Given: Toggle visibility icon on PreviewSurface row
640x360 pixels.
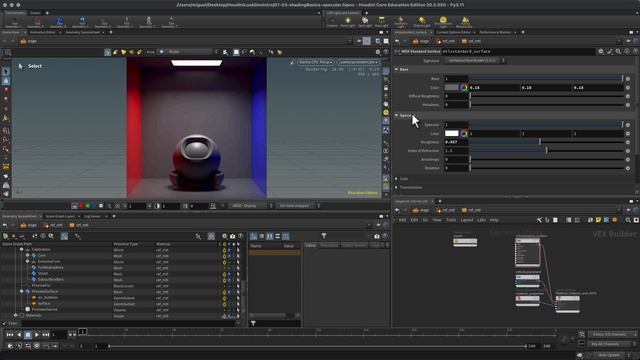Looking at the screenshot, I should tap(224, 292).
